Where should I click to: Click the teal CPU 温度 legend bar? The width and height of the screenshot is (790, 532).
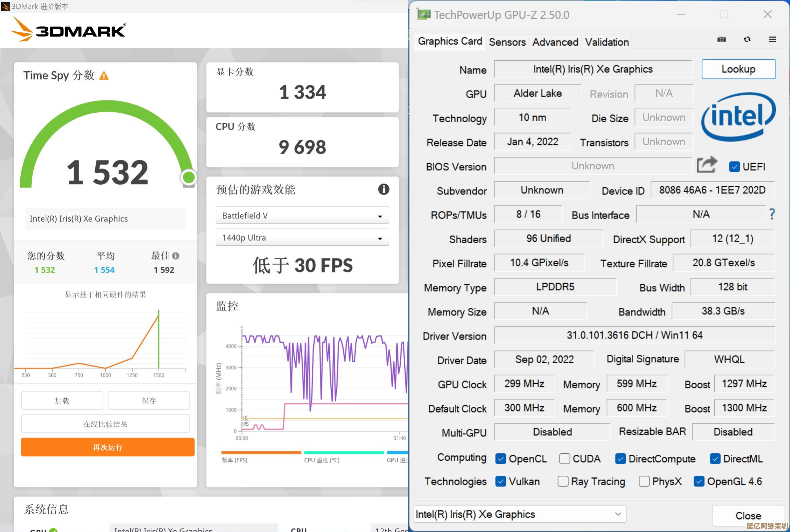(344, 452)
